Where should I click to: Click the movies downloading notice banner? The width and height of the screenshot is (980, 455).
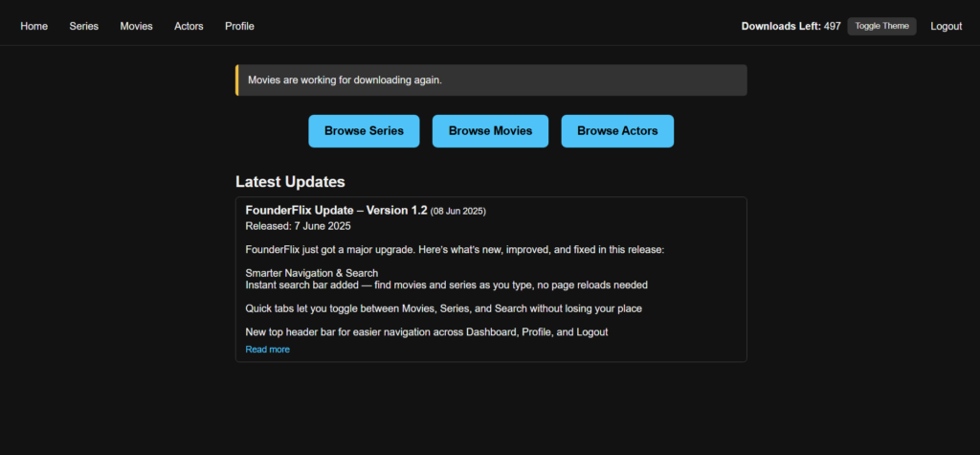(x=491, y=80)
